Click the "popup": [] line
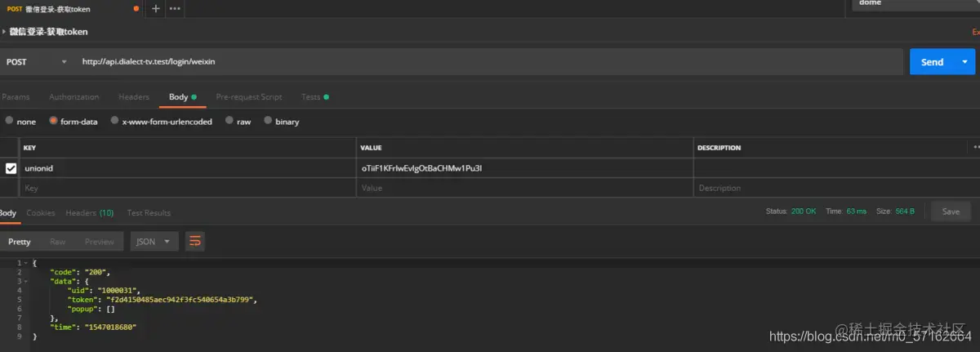 click(92, 309)
